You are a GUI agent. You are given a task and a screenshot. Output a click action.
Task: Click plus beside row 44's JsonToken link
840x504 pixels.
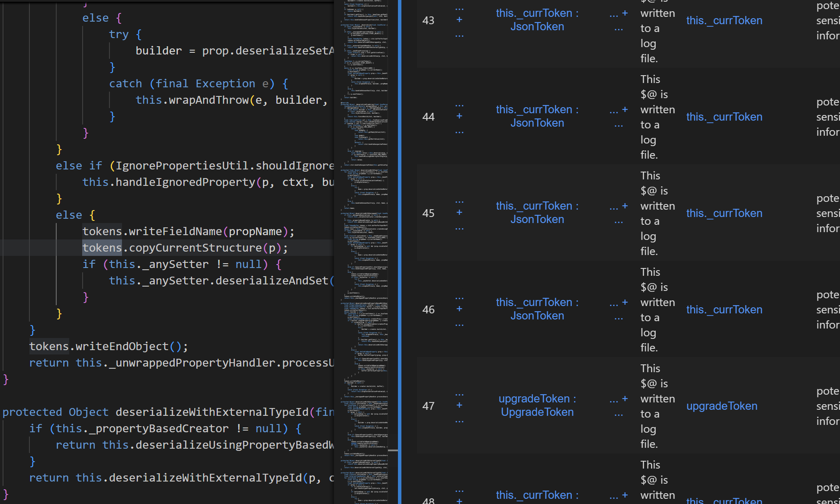625,110
